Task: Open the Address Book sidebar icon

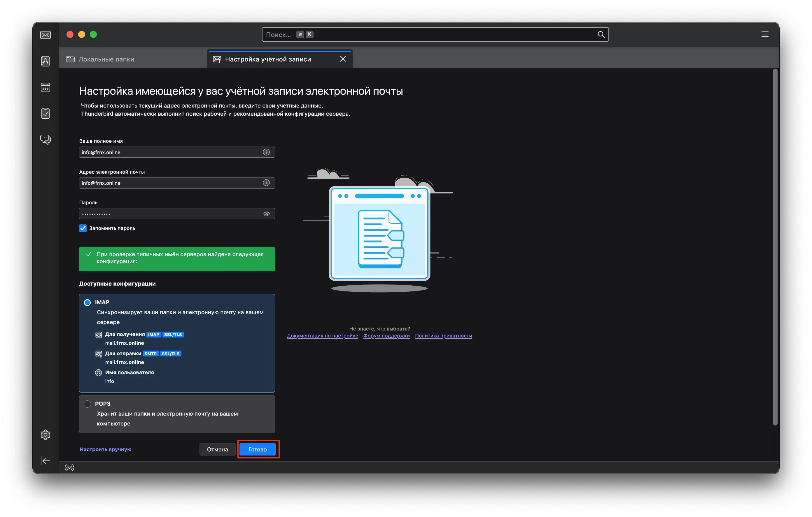Action: click(45, 61)
